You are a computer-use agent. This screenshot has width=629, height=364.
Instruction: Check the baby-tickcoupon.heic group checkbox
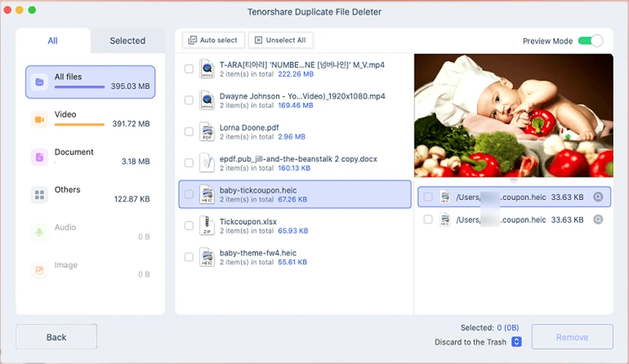pyautogui.click(x=189, y=195)
